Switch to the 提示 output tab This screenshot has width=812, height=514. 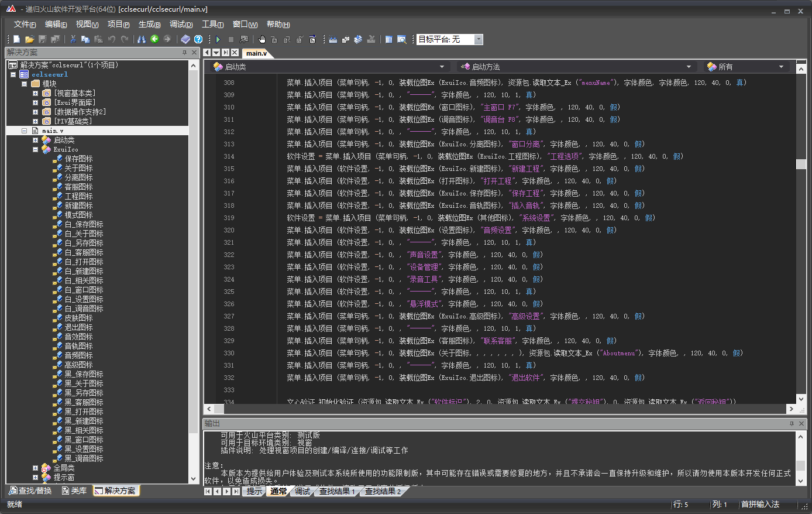(x=254, y=491)
